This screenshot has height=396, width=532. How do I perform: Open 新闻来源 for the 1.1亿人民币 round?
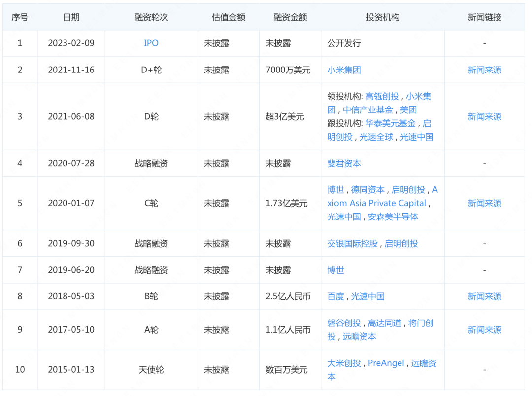484,330
